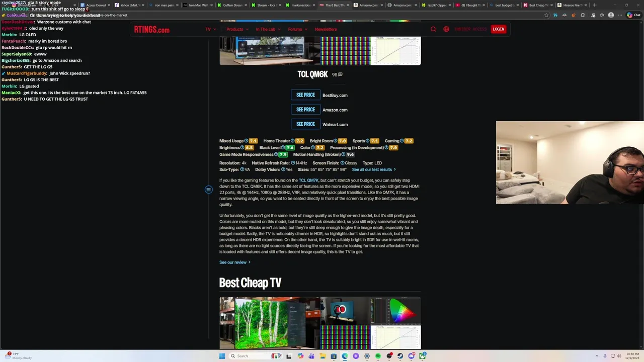Show Black Level score help icon
This screenshot has width=644, height=362.
(283, 148)
